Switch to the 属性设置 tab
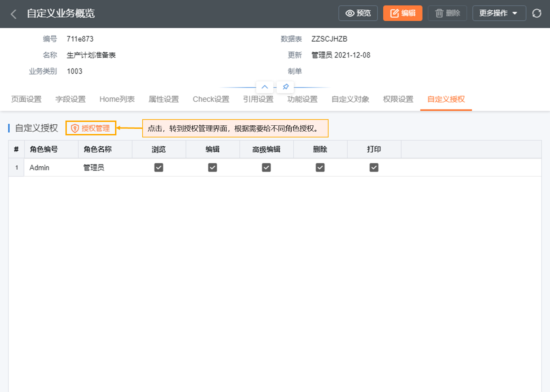The width and height of the screenshot is (550, 392). tap(164, 99)
